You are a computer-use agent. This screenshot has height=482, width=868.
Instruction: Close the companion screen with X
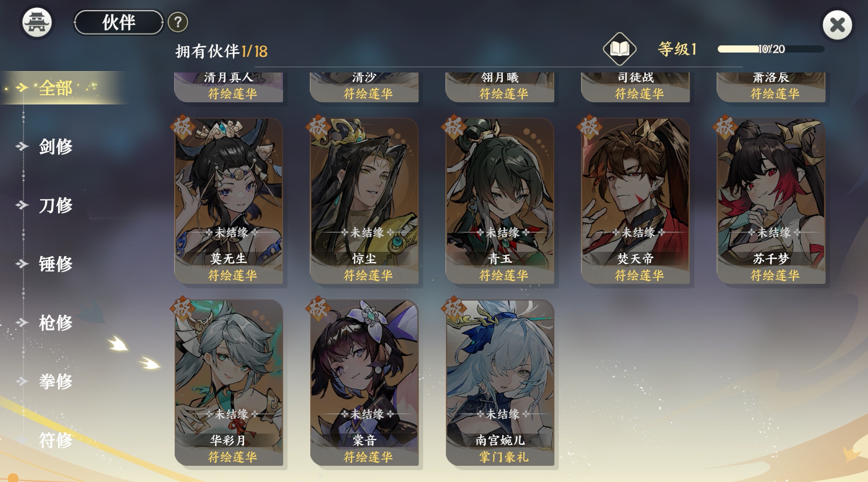tap(837, 25)
